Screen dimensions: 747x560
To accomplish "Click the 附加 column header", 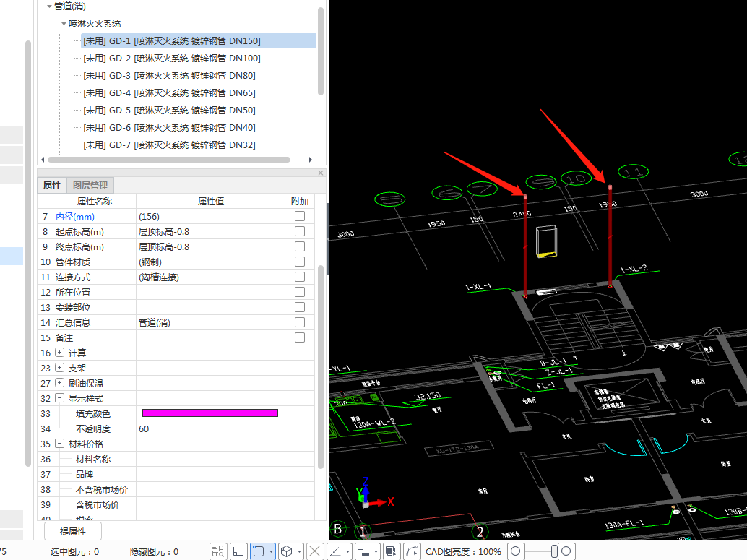I will tap(300, 201).
